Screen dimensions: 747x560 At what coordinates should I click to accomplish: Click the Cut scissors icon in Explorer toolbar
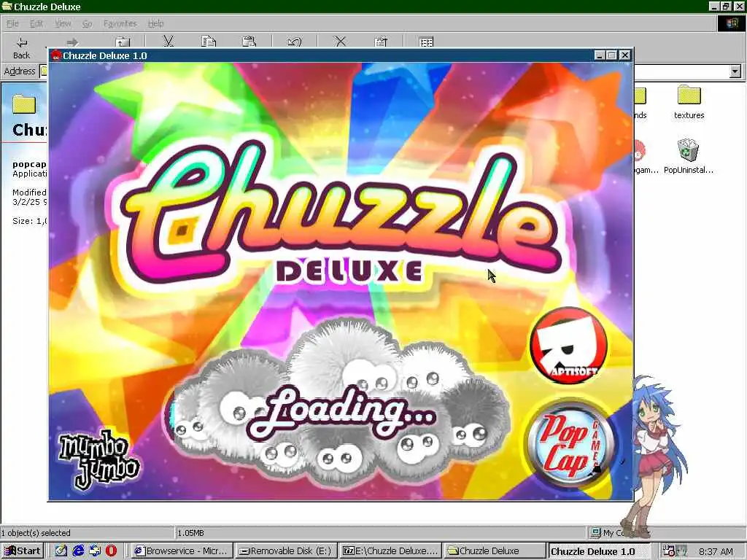[x=169, y=42]
